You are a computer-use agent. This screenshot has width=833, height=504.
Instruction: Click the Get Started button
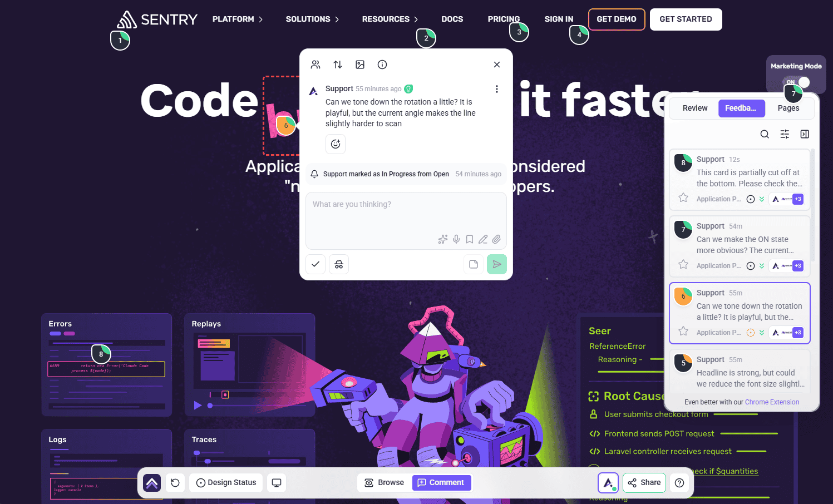coord(686,19)
